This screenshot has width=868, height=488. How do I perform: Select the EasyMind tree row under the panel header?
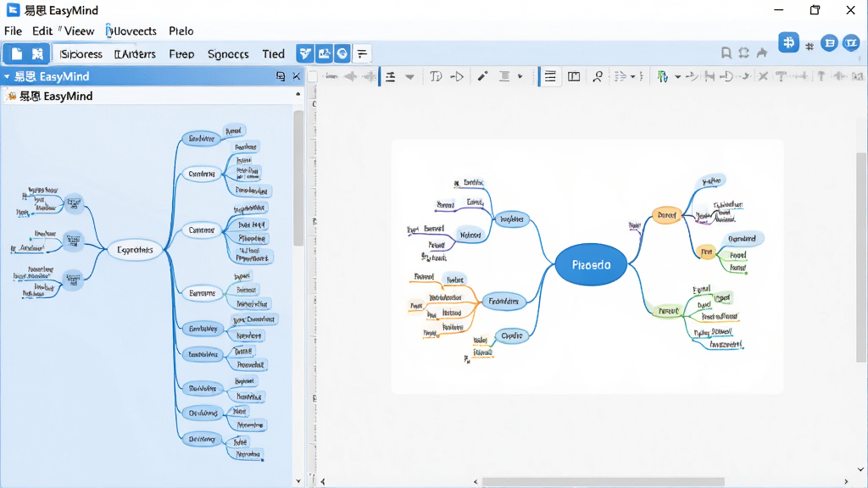point(152,97)
